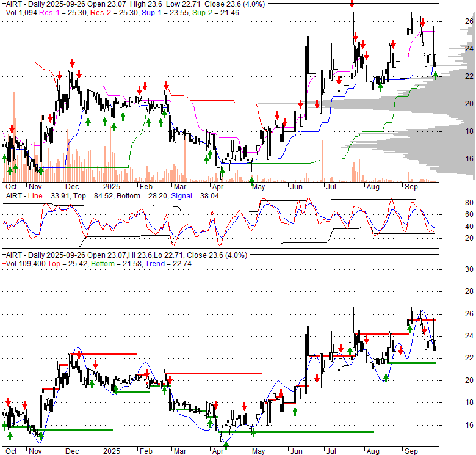Image resolution: width=476 pixels, height=455 pixels.
Task: Click the 80 tick on the oscillator axis
Action: 469,203
